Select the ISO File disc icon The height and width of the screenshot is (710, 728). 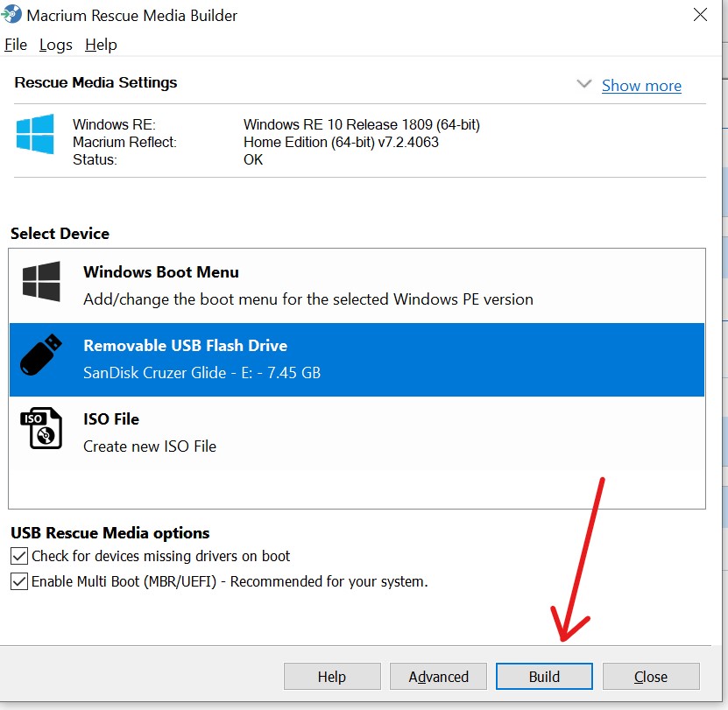coord(41,428)
